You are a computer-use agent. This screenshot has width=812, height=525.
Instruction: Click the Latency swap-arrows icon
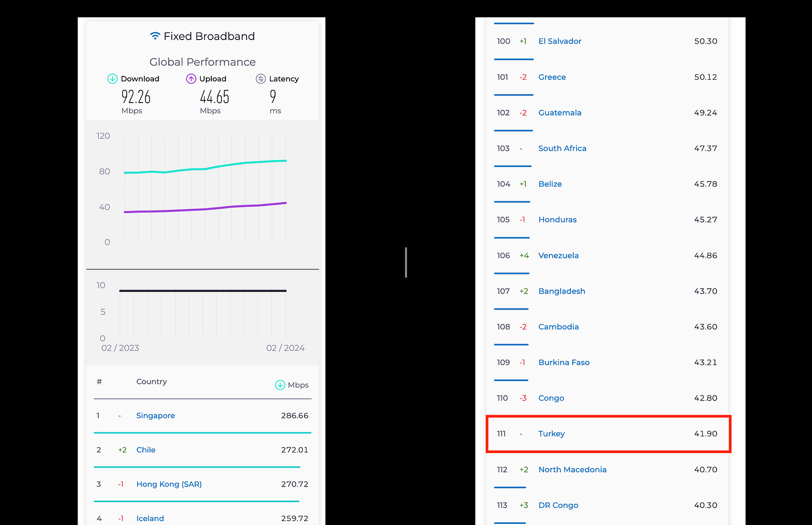pos(260,79)
